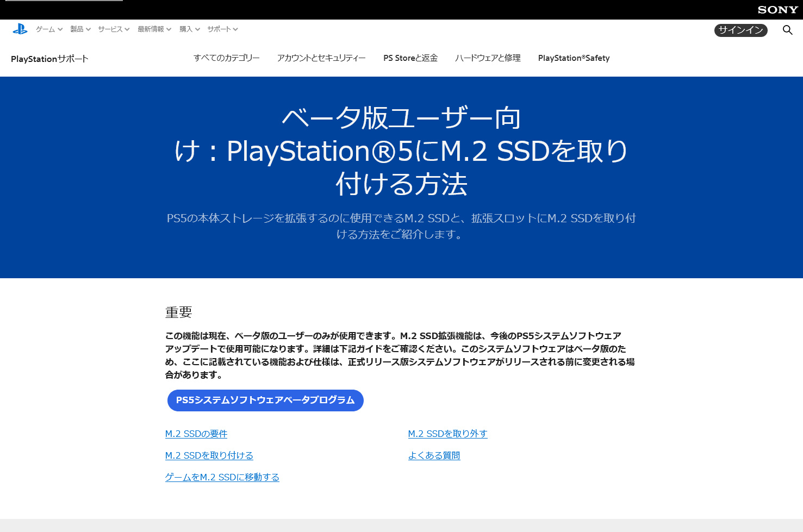Select ハードウェアと修理 menu item

pos(488,58)
